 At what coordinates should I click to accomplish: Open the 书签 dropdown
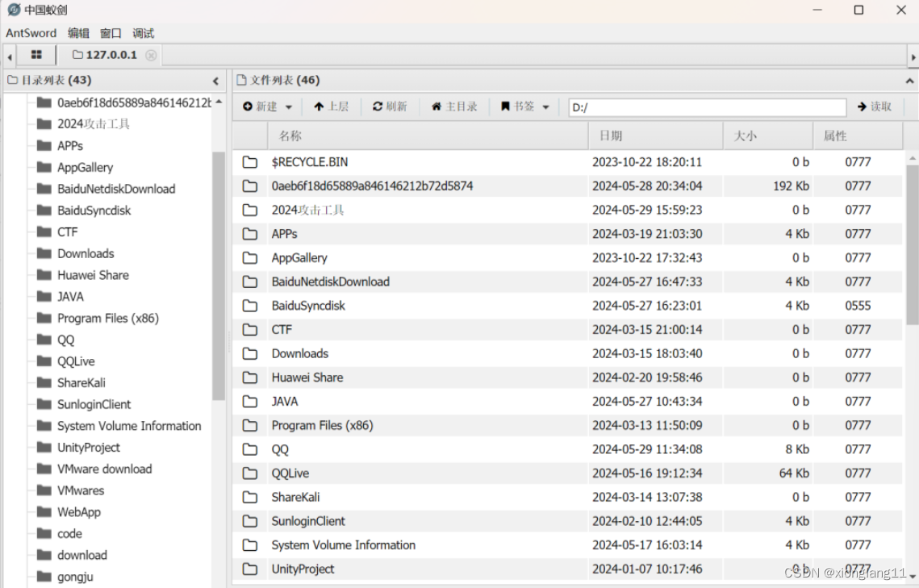[524, 106]
